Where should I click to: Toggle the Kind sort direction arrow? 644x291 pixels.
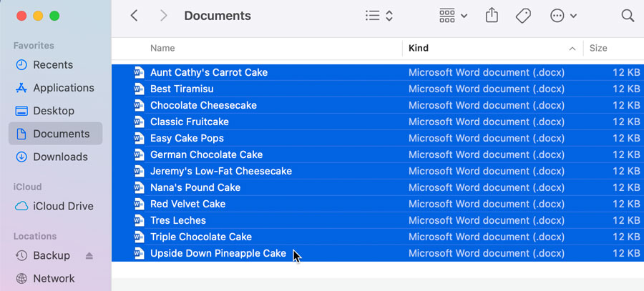[572, 49]
